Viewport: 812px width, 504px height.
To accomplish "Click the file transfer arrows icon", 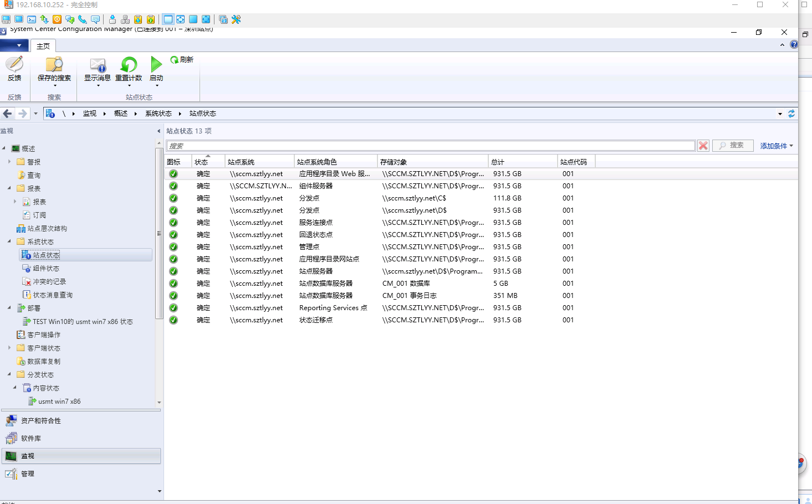I will [44, 19].
